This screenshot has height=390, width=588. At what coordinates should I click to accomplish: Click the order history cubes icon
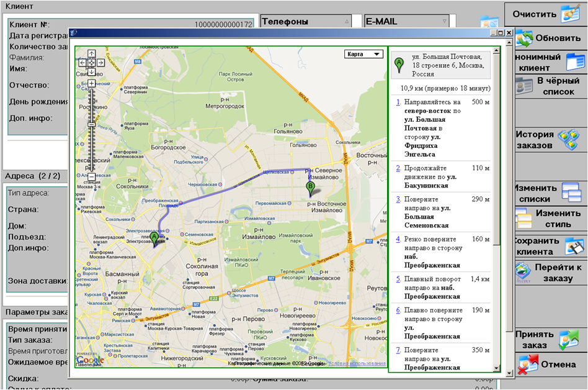point(569,140)
